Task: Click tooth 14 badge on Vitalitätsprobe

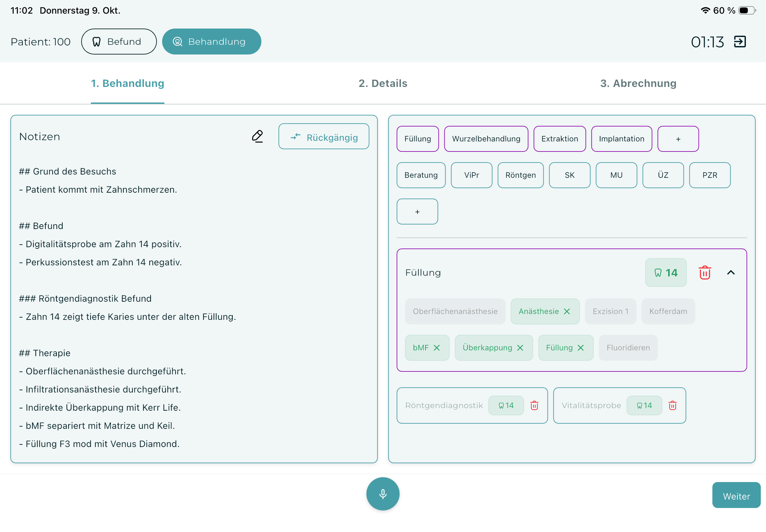Action: tap(644, 405)
